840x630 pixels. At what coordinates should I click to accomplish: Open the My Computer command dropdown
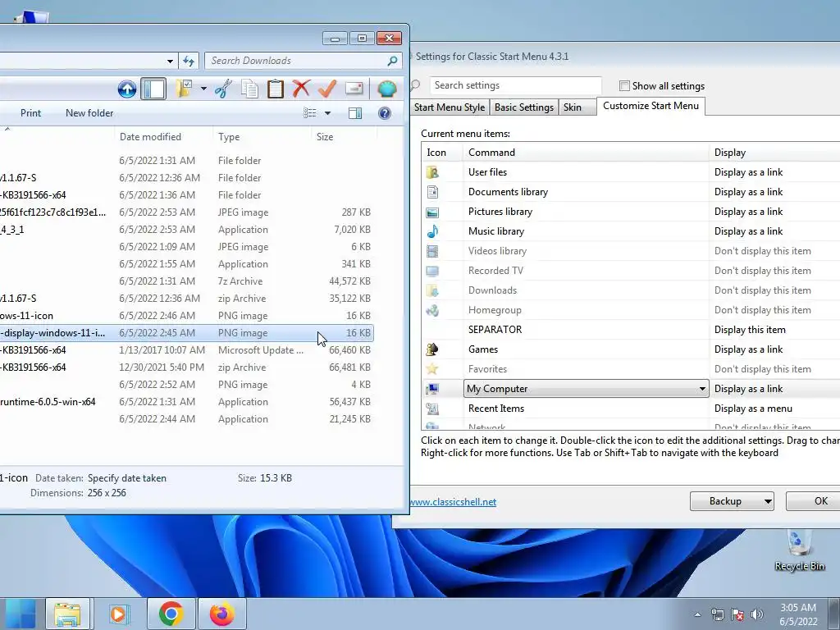point(702,389)
